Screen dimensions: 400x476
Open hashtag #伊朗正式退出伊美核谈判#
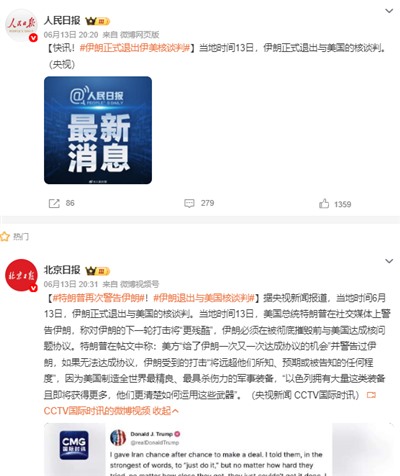pos(135,48)
